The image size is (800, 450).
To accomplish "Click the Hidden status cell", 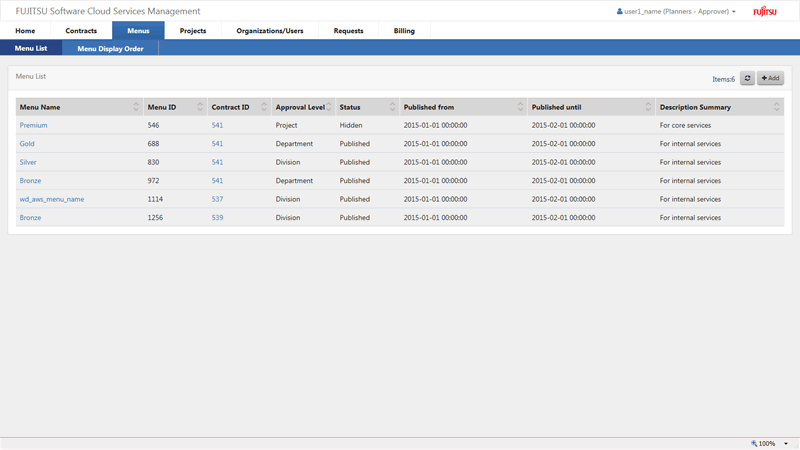I will tap(351, 125).
